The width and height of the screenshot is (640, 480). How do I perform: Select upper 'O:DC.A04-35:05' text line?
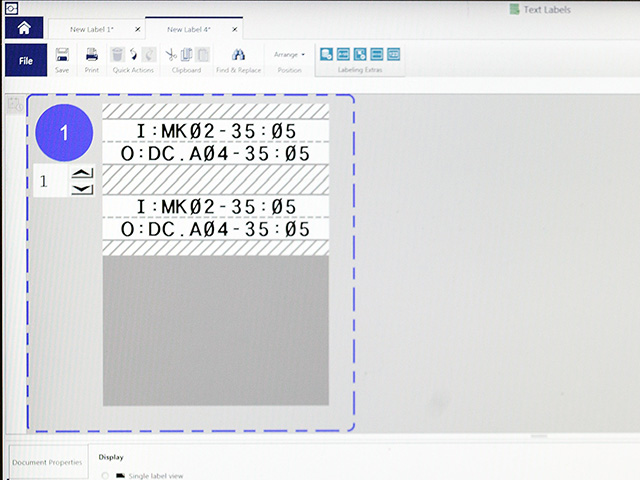click(x=216, y=153)
